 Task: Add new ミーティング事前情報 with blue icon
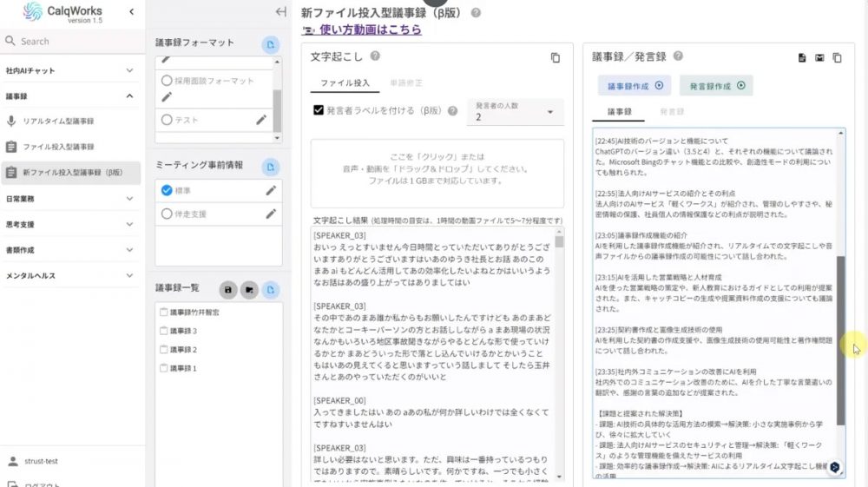(x=270, y=168)
